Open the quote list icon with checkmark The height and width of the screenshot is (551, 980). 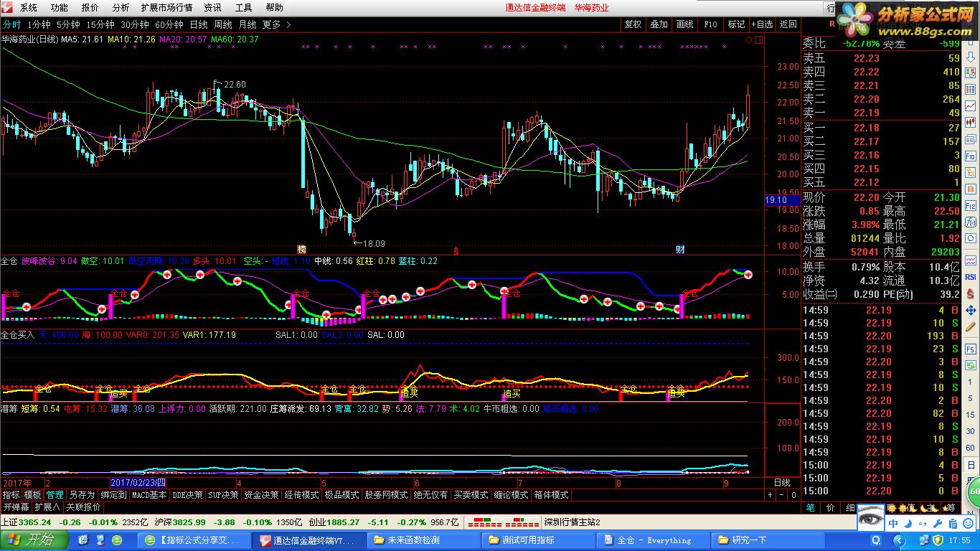(x=971, y=72)
